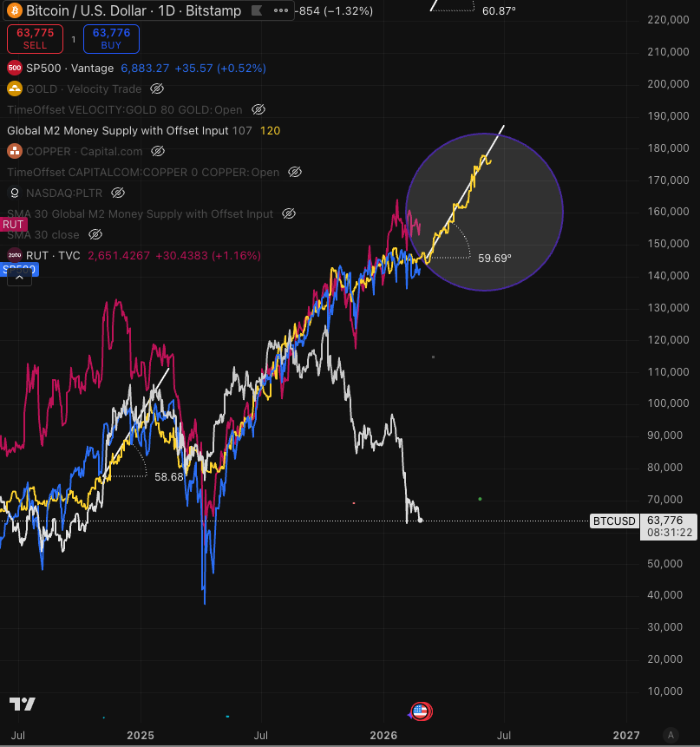
Task: Select the SP500 · Vantage legend label
Action: [x=70, y=69]
